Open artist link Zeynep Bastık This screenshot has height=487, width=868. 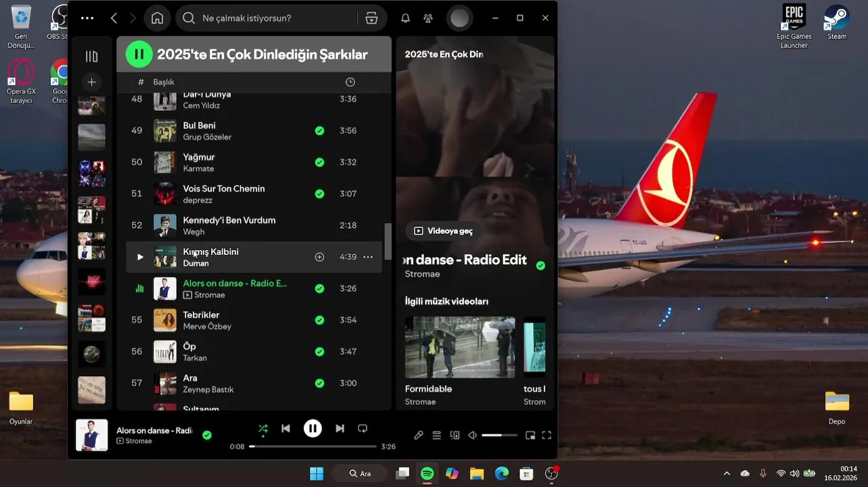click(208, 390)
